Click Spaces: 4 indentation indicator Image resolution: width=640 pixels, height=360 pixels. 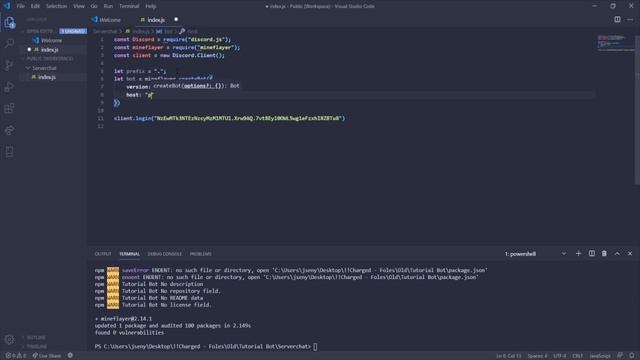click(537, 356)
